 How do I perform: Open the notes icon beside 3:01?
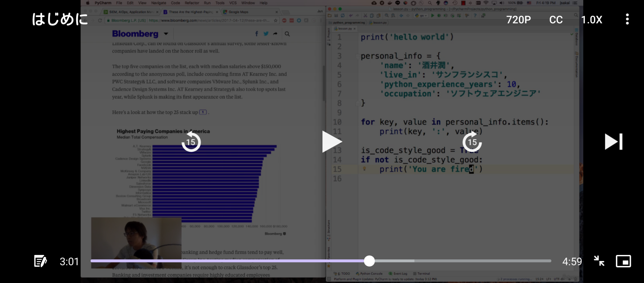[40, 261]
